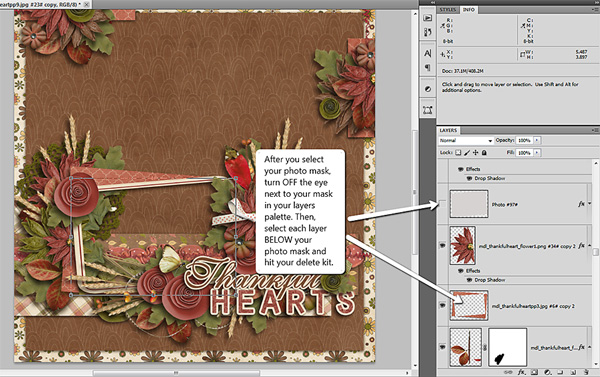
Task: Collapse panels with top-right double-arrow
Action: coord(596,2)
